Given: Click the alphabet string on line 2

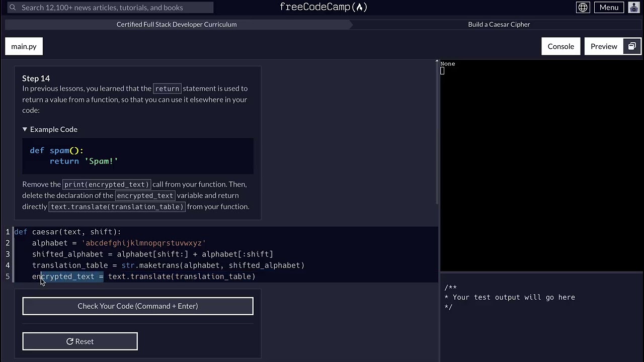Looking at the screenshot, I should coord(144,243).
